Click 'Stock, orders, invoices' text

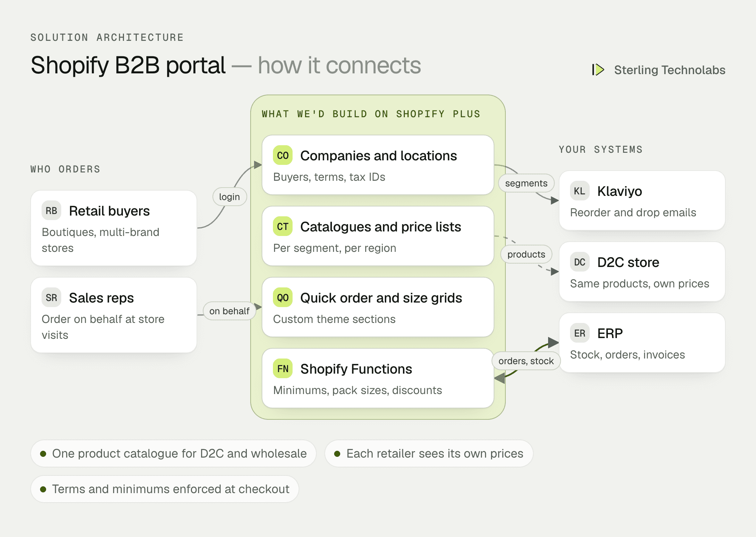coord(627,354)
